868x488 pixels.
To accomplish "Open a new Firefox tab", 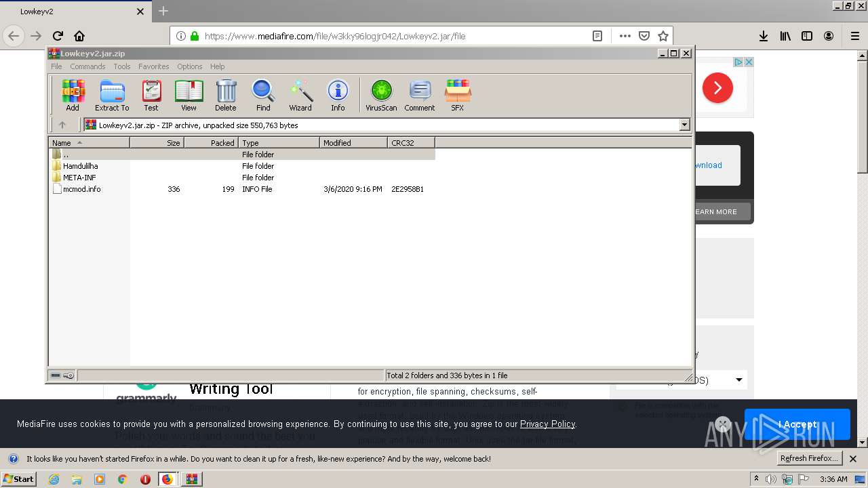I will pos(163,11).
